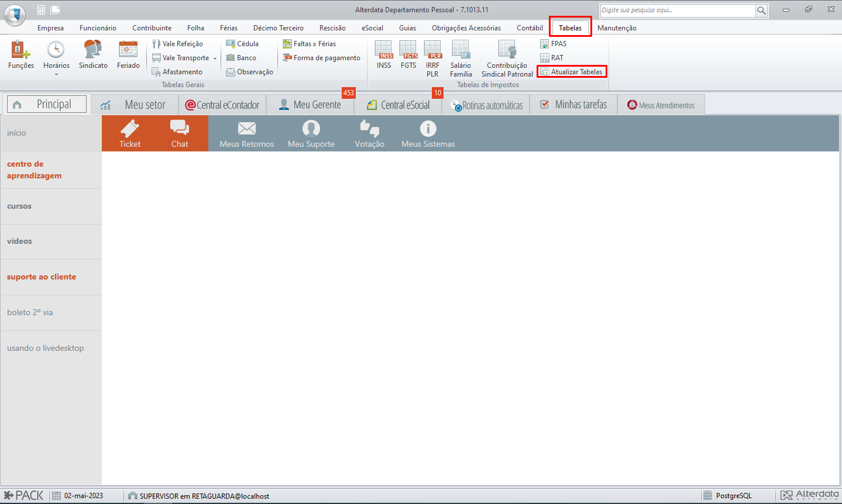Switch to the Principal tab
Image resolution: width=842 pixels, height=504 pixels.
pyautogui.click(x=47, y=105)
